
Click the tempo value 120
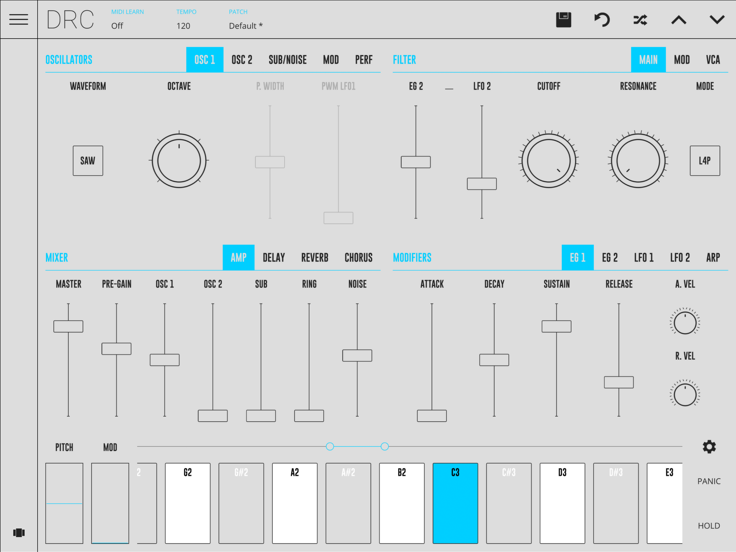pos(183,26)
